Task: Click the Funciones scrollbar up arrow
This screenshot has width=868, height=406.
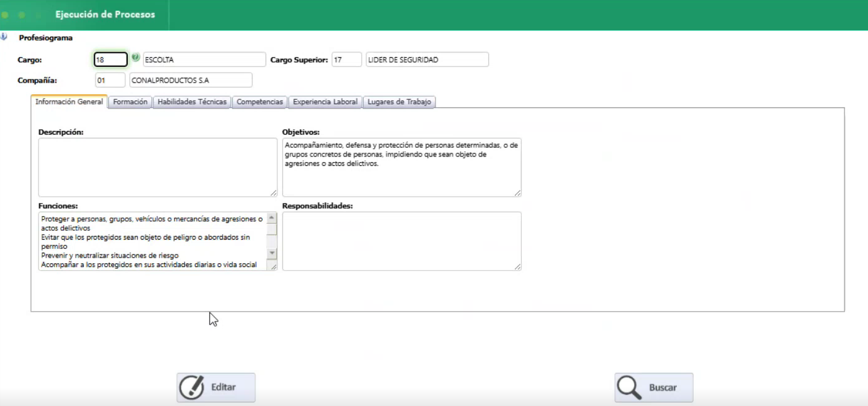Action: point(272,218)
